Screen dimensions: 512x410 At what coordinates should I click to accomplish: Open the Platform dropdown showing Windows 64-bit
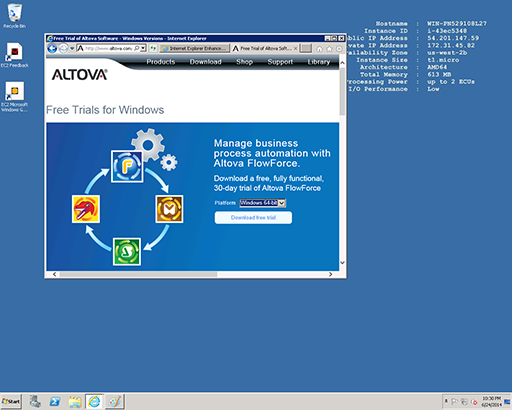point(262,203)
